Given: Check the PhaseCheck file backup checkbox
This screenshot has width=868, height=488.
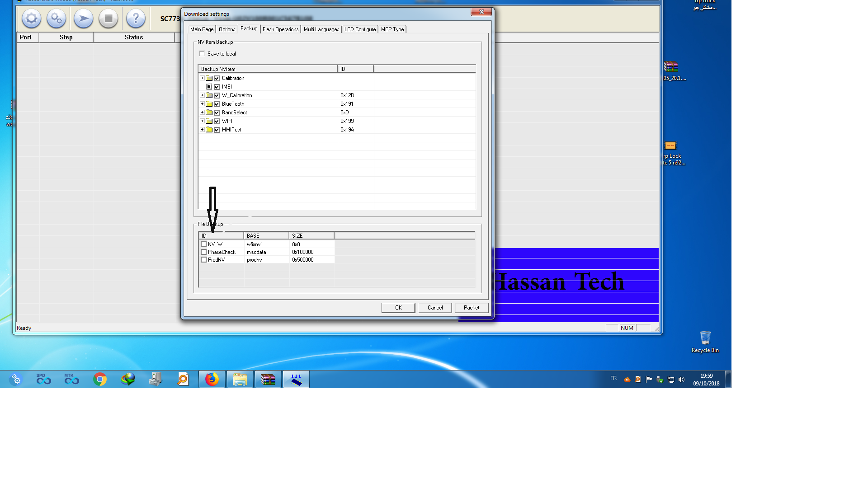Looking at the screenshot, I should click(204, 252).
